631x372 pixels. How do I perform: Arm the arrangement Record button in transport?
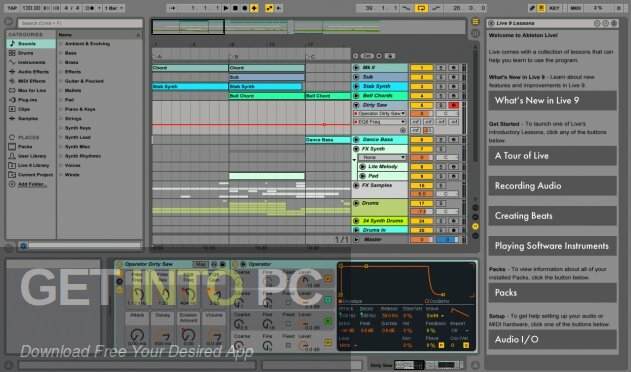tap(245, 8)
